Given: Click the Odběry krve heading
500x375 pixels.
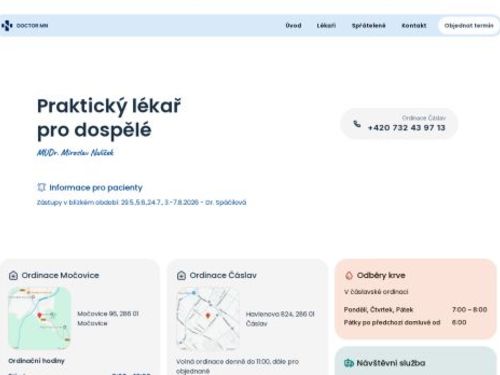Looking at the screenshot, I should pyautogui.click(x=381, y=275).
